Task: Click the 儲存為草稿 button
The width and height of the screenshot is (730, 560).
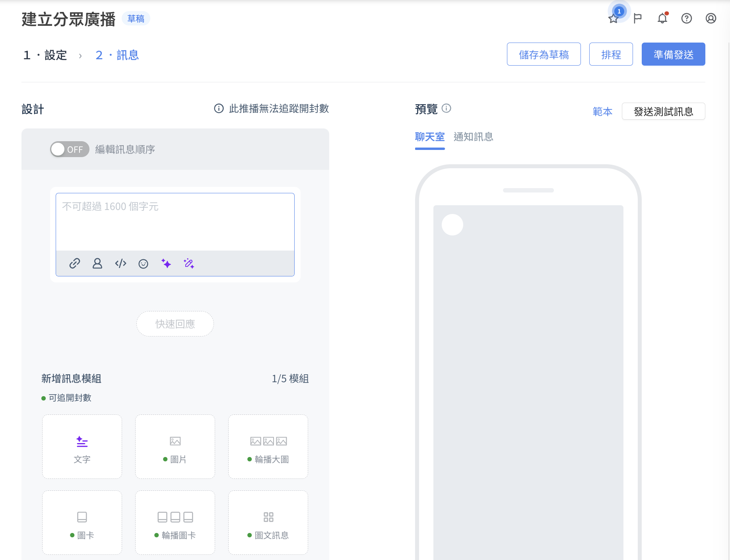Action: 544,54
